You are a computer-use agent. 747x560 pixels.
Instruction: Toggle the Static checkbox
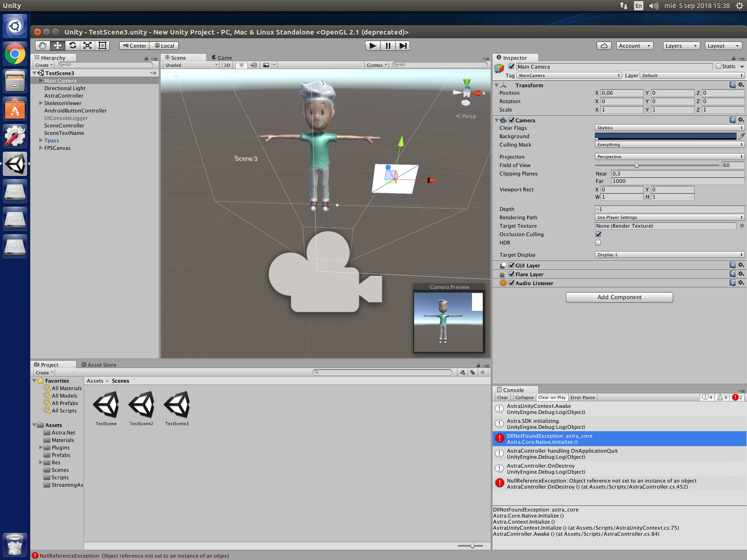[719, 66]
